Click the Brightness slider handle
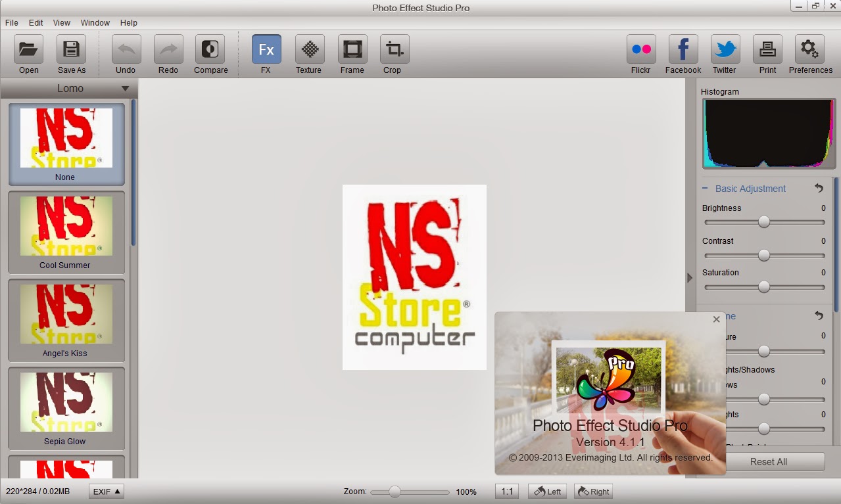Image resolution: width=841 pixels, height=504 pixels. click(x=763, y=222)
